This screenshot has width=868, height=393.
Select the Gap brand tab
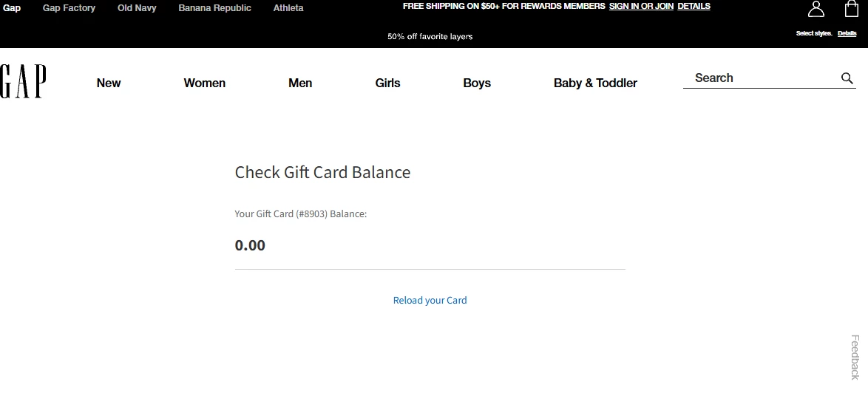point(12,8)
